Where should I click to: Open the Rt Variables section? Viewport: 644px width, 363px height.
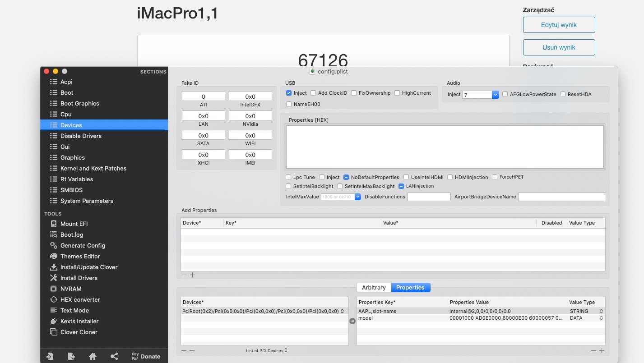[x=78, y=179]
